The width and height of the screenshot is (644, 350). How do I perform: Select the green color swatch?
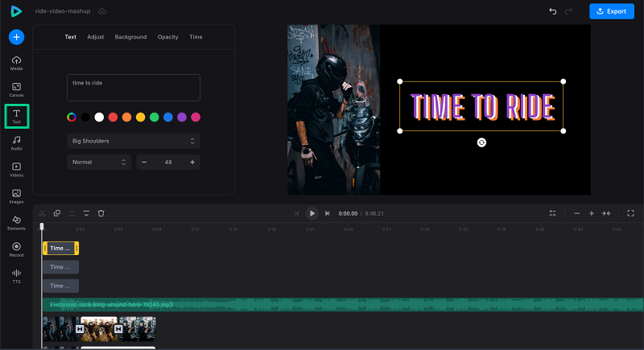[x=154, y=117]
